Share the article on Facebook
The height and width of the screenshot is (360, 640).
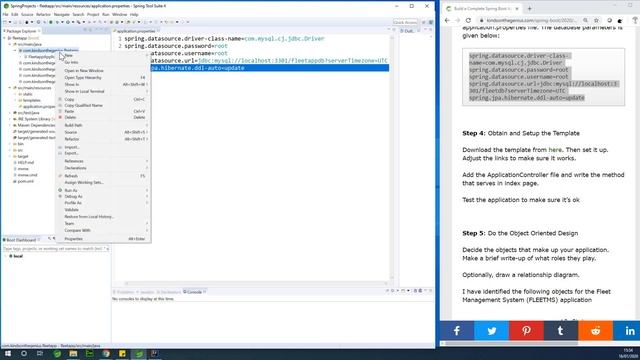click(x=457, y=331)
